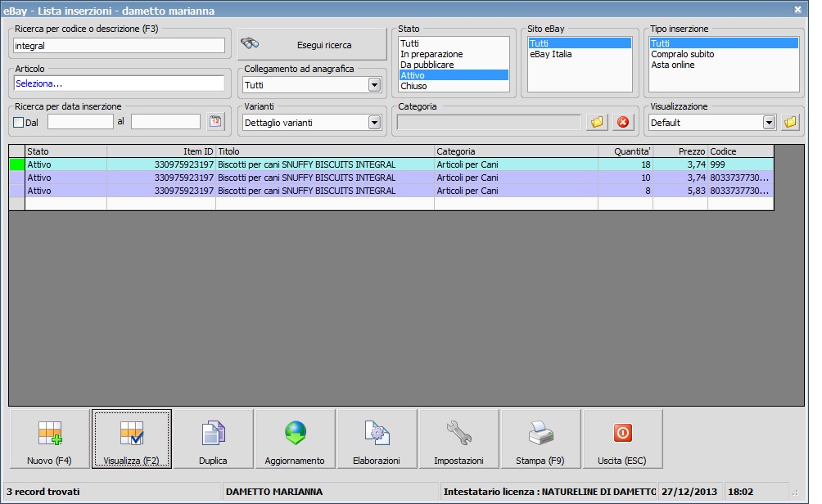Select In preparazione status
This screenshot has height=504, width=822.
pos(454,54)
